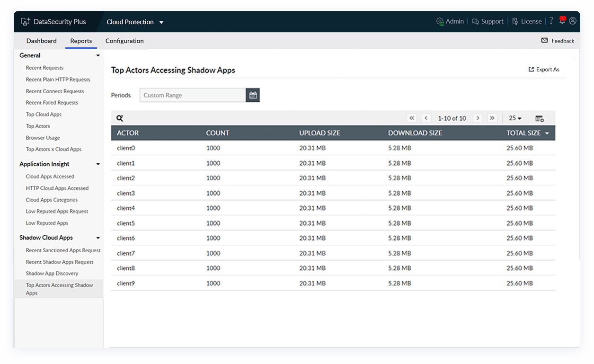Click the search magnifier icon above the table

pyautogui.click(x=120, y=118)
